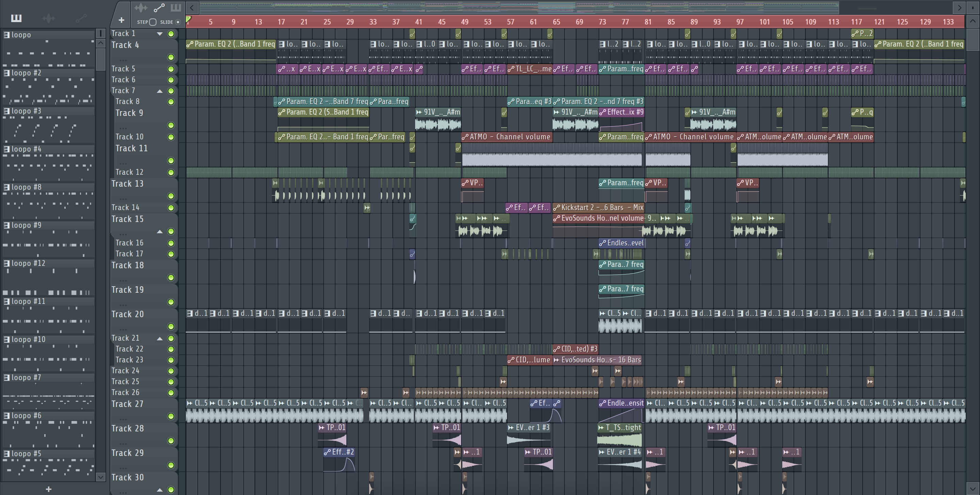Toggle STEP editing mode
The width and height of the screenshot is (980, 495).
coord(152,22)
